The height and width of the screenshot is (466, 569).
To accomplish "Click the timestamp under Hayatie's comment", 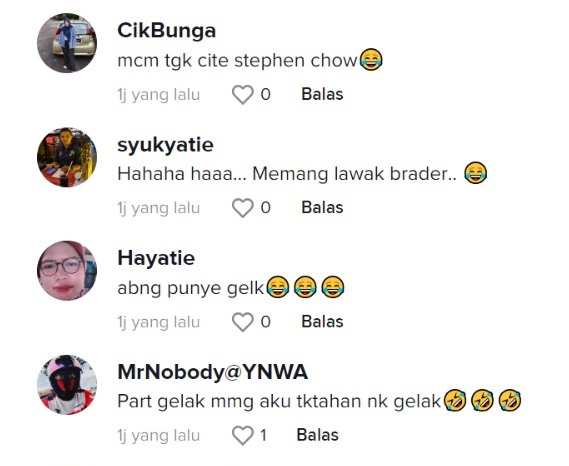I will [x=158, y=322].
